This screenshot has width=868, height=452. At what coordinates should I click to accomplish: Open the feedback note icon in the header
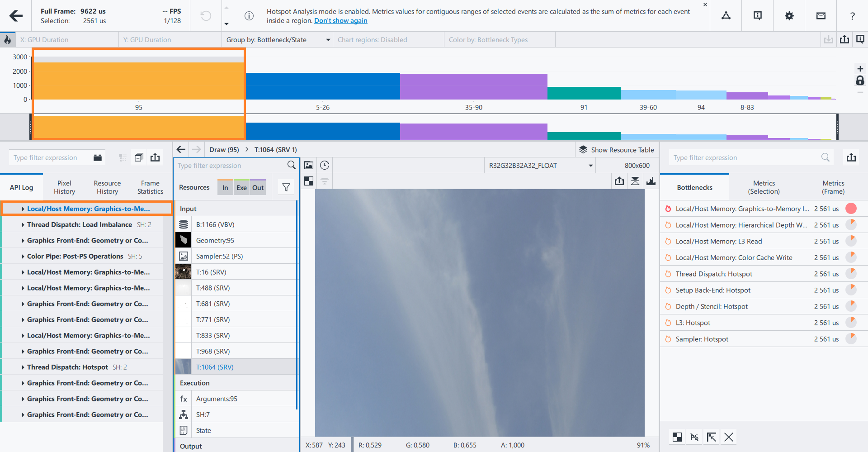pos(758,16)
